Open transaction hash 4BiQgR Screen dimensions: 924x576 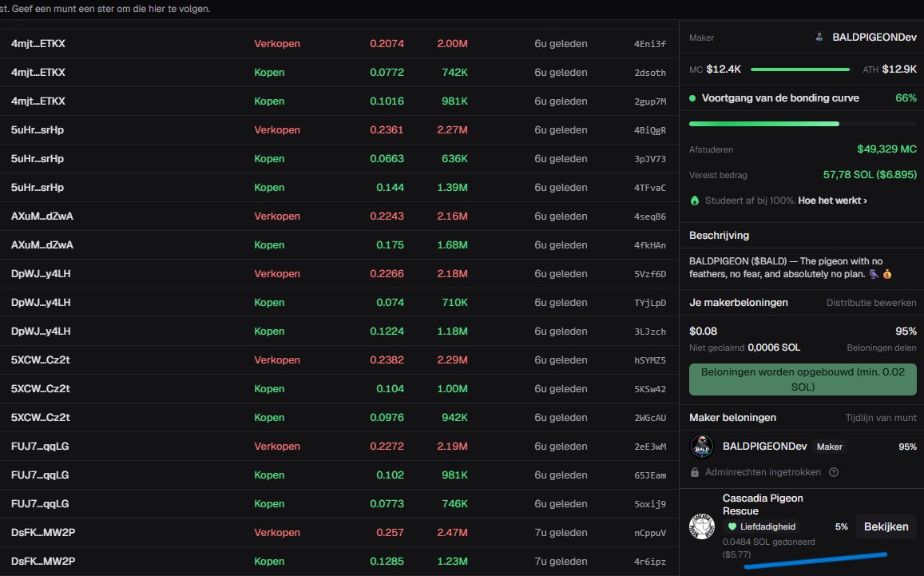pos(650,130)
